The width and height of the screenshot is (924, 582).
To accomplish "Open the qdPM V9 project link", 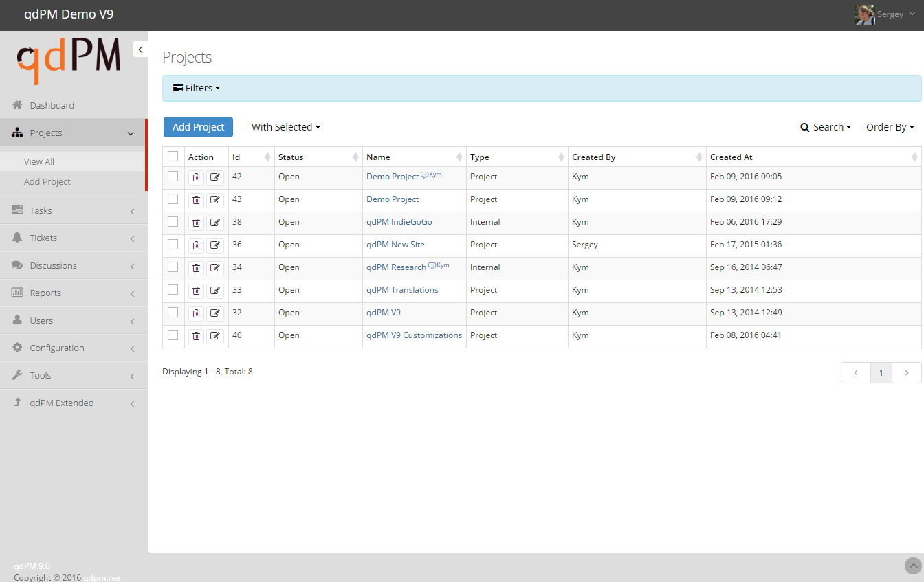I will point(384,313).
